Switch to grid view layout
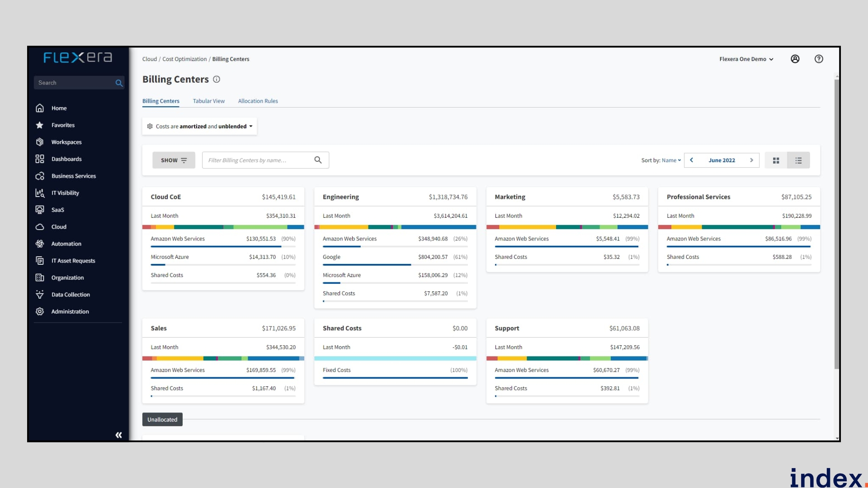The image size is (868, 488). pos(776,160)
